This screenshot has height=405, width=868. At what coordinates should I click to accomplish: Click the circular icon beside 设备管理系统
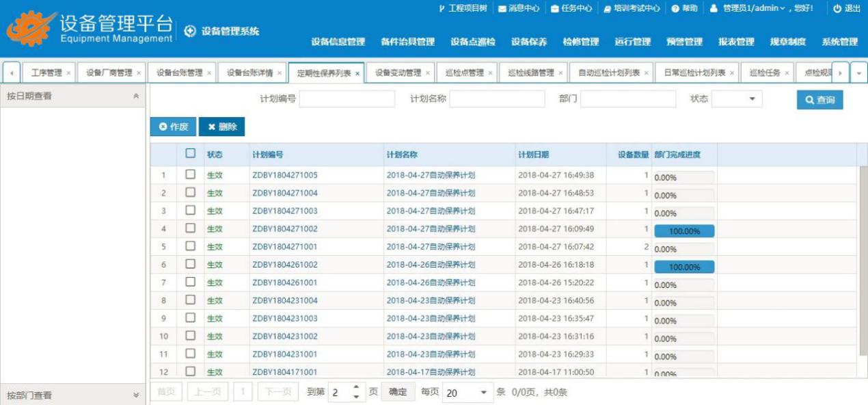[x=190, y=31]
